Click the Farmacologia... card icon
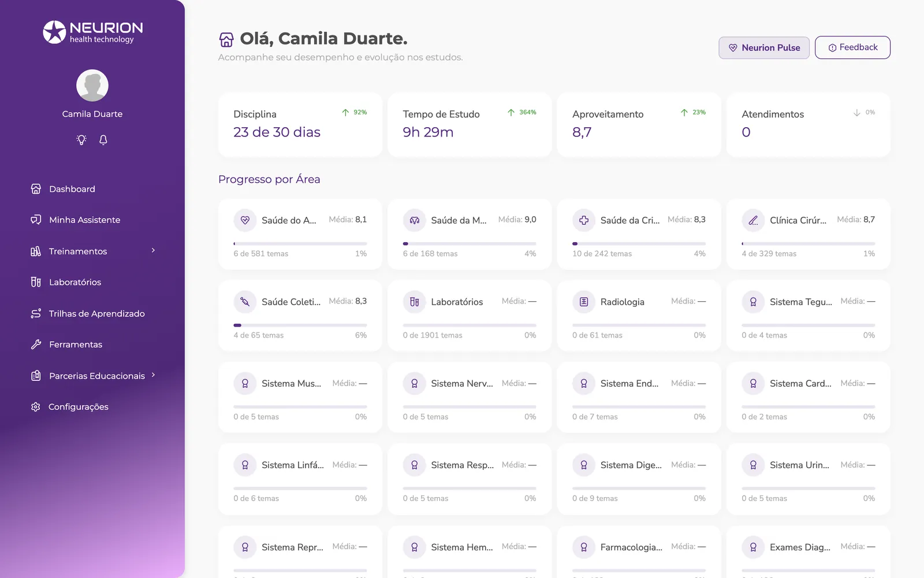The height and width of the screenshot is (578, 924). click(584, 547)
